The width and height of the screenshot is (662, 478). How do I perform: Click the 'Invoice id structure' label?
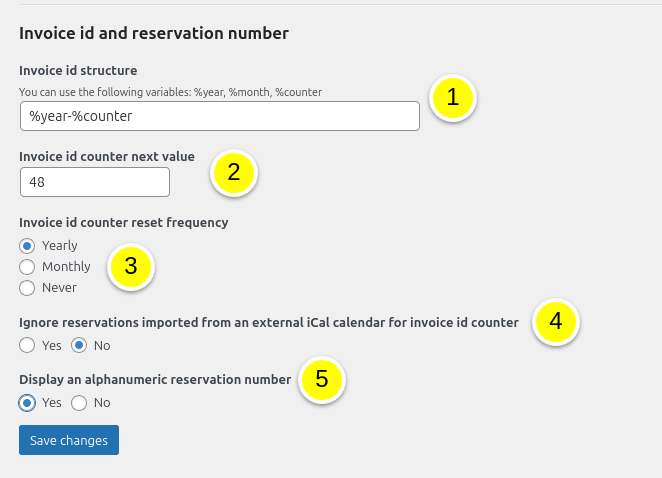coord(78,70)
